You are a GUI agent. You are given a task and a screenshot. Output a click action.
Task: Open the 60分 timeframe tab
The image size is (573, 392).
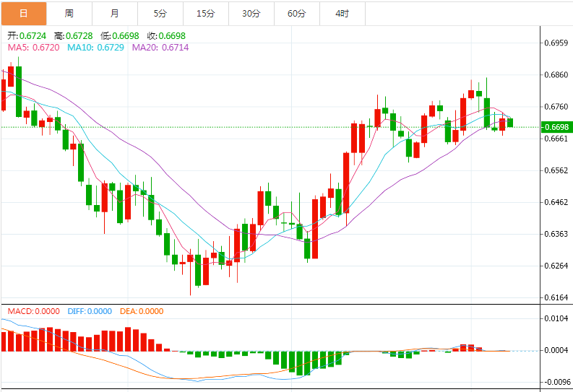pos(297,14)
